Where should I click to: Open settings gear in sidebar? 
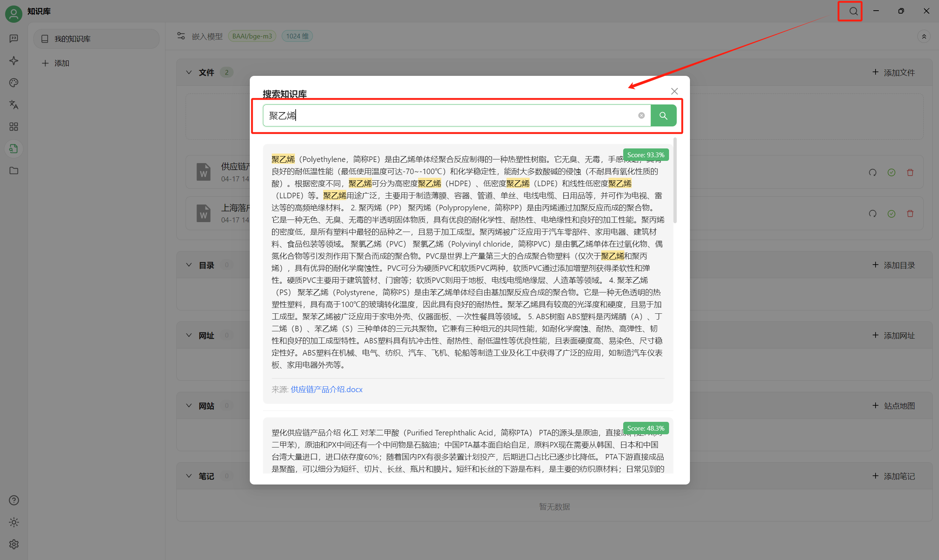[x=14, y=544]
